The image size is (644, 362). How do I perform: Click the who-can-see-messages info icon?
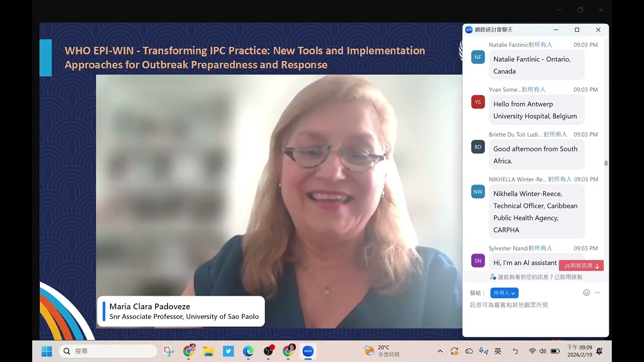tap(493, 277)
